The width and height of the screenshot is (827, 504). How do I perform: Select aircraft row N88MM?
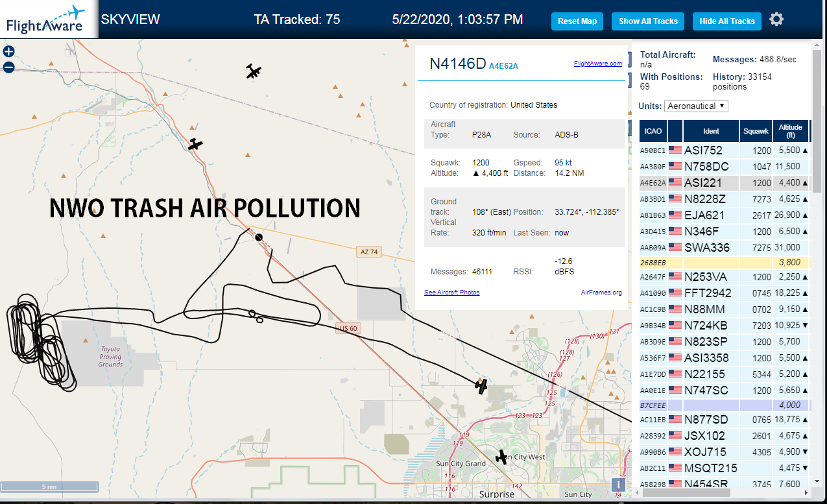pos(725,309)
